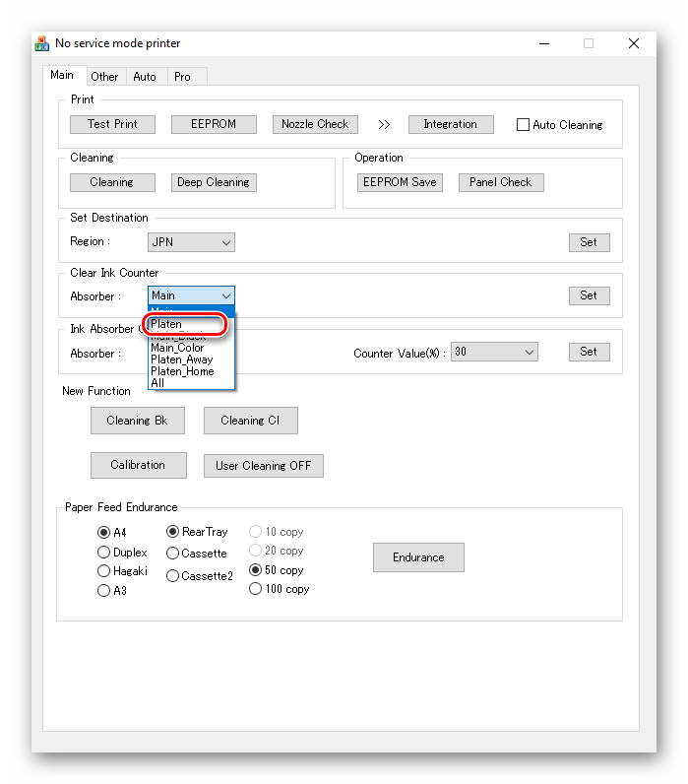Open the Pro tab
The image size is (688, 784).
(x=183, y=76)
